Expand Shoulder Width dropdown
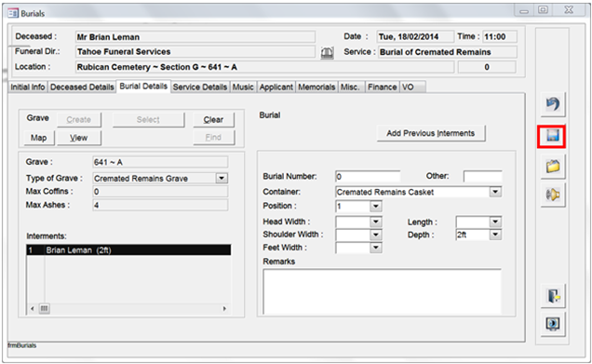The width and height of the screenshot is (592, 364). 376,235
